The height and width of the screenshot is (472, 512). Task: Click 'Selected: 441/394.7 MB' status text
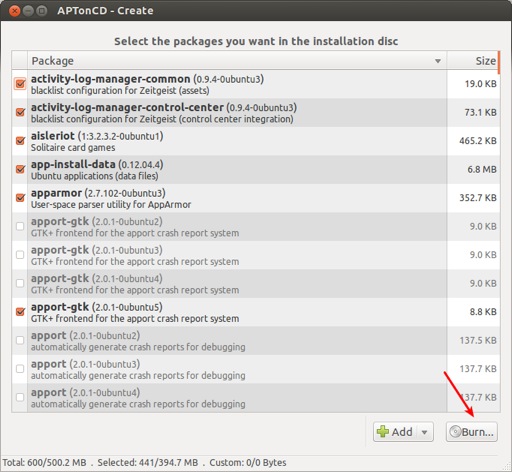pos(148,463)
